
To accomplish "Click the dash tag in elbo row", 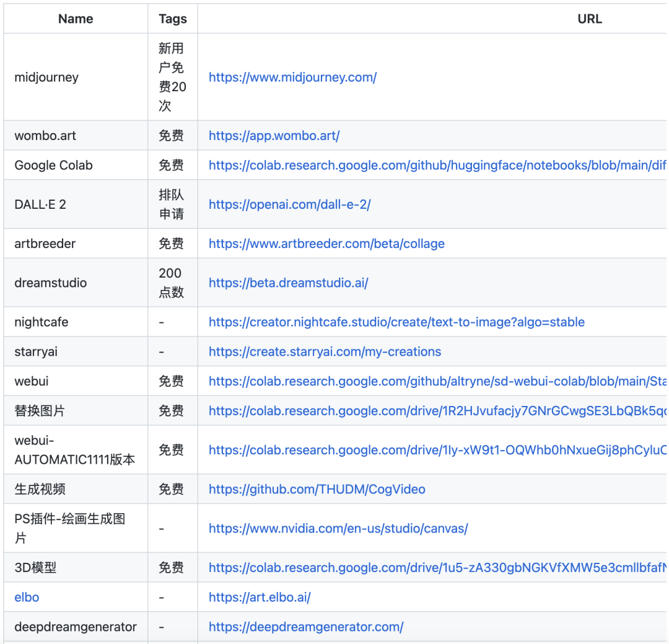I will [161, 598].
